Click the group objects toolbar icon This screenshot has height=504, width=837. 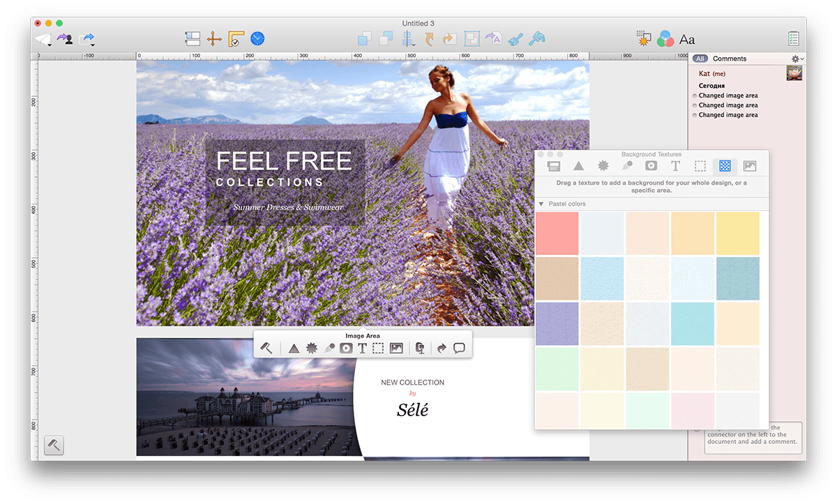click(472, 39)
